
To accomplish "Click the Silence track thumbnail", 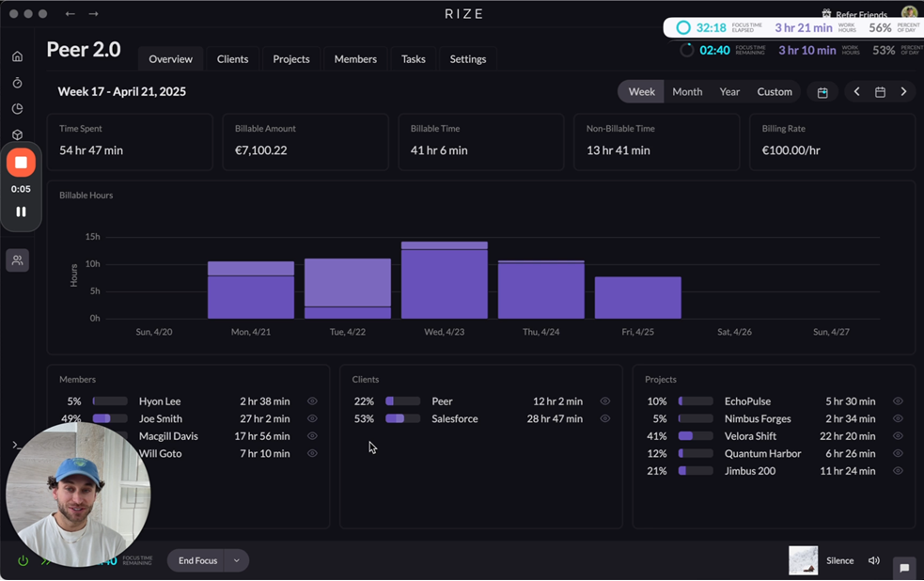I will coord(803,560).
